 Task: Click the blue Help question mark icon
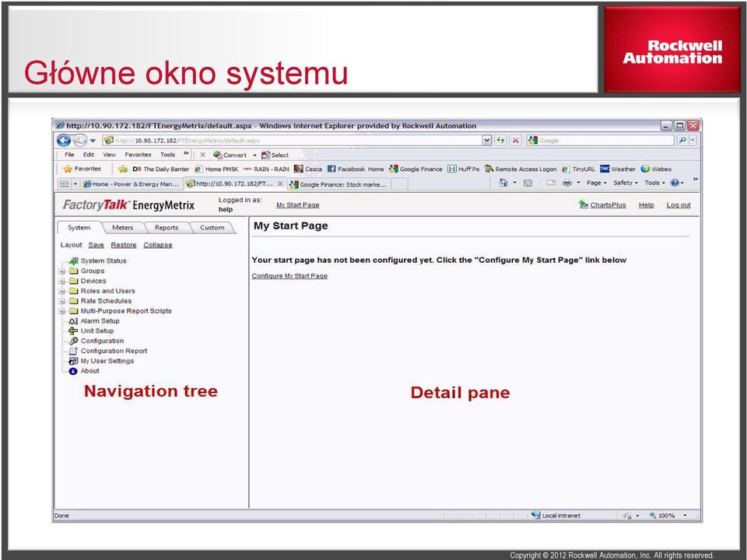point(675,183)
